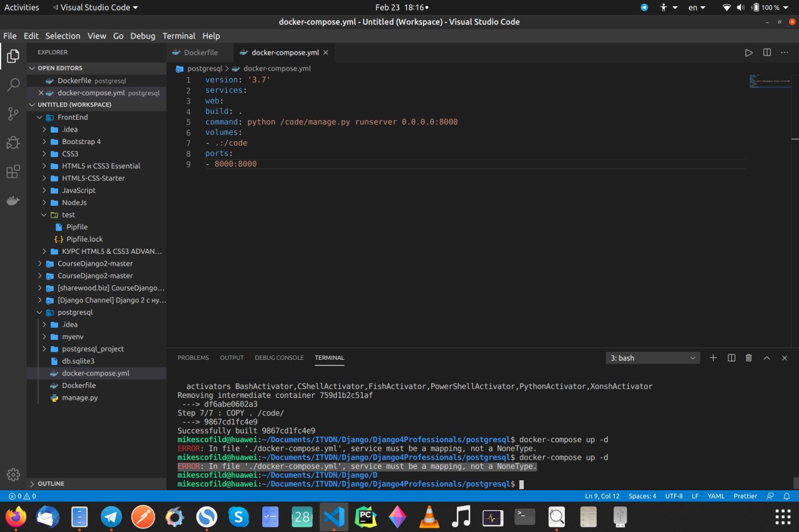Open the Terminal app from the dock

pos(524,516)
